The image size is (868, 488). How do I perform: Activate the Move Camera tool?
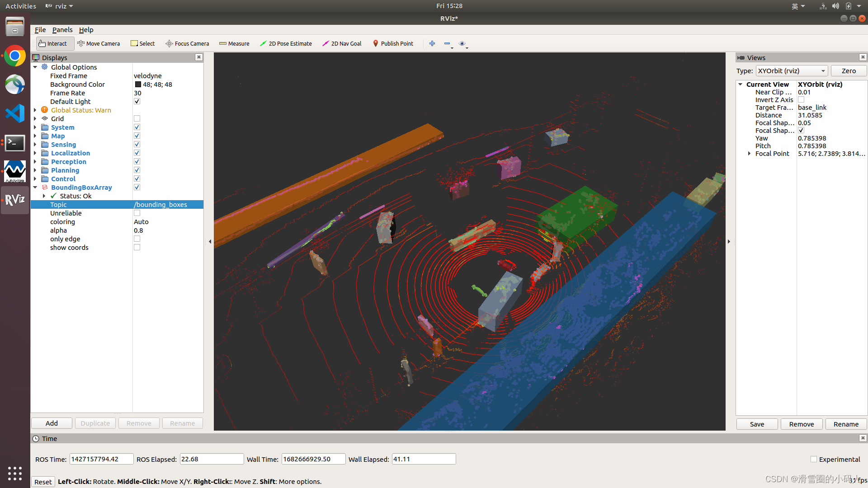(99, 43)
